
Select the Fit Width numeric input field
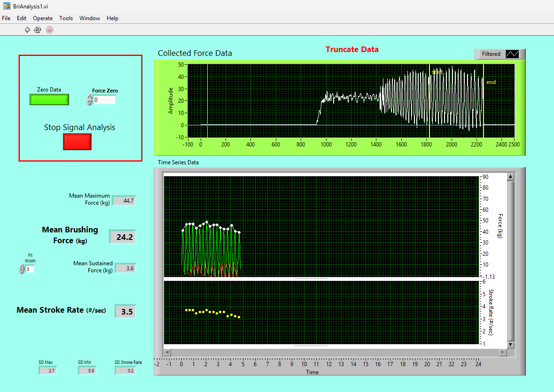click(30, 269)
